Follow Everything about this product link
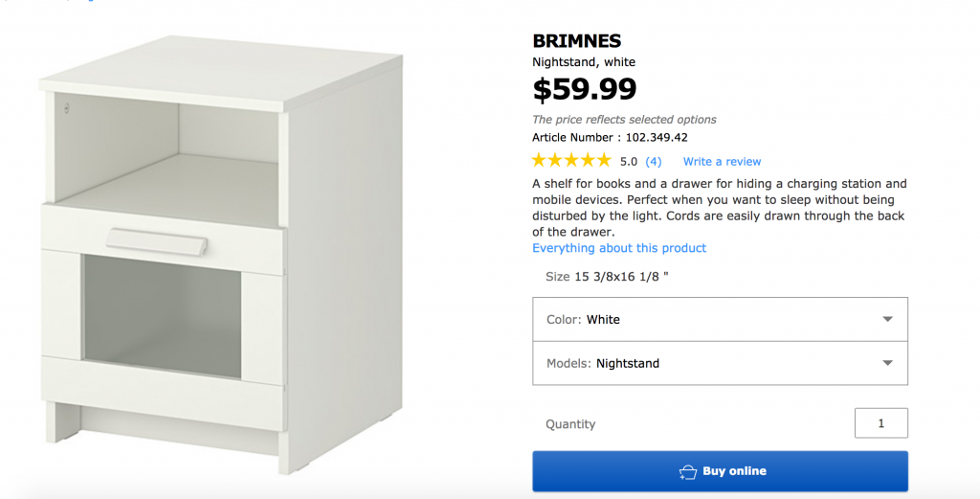Viewport: 980px width, 499px height. (x=619, y=248)
